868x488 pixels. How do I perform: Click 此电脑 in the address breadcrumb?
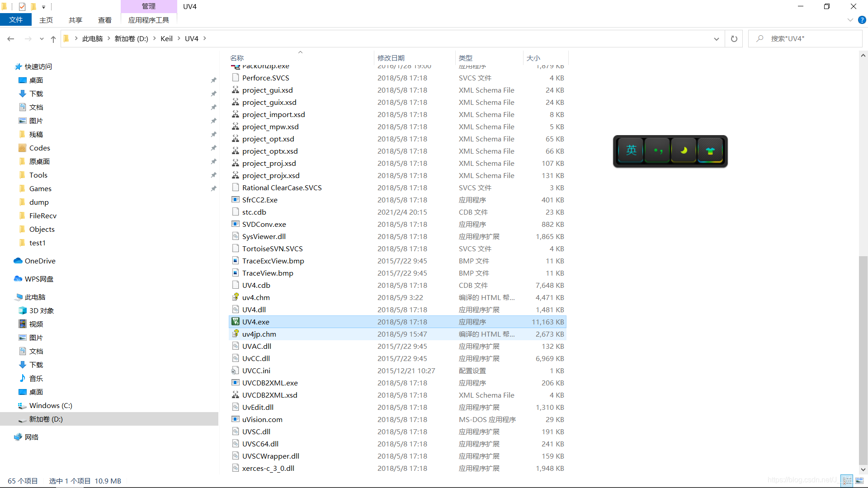pos(93,38)
